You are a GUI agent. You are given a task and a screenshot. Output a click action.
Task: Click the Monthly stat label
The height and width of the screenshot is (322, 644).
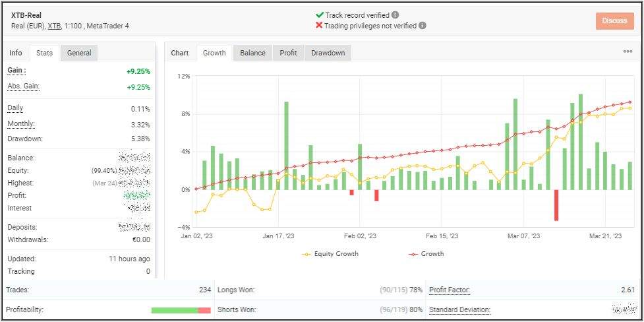click(21, 124)
